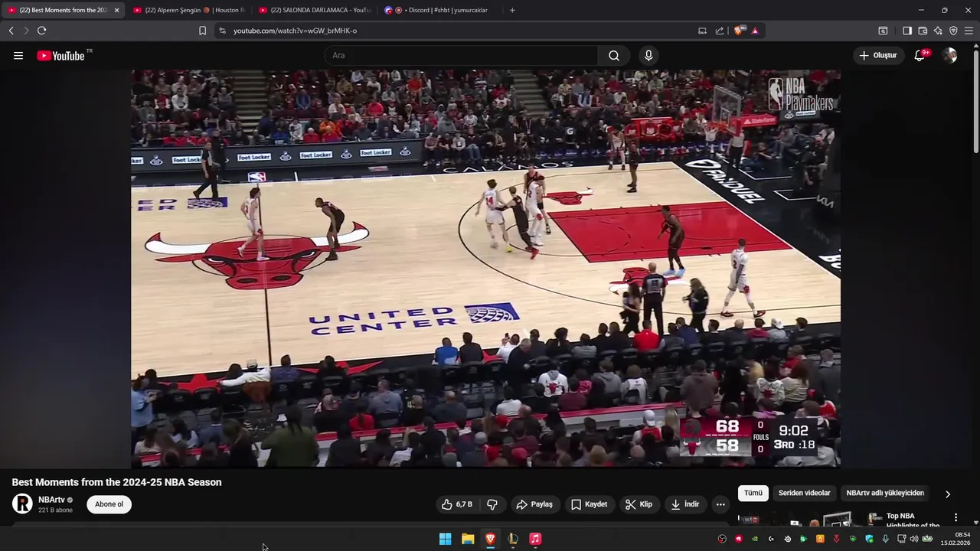The height and width of the screenshot is (551, 980).
Task: Open the Windows Start button
Action: [445, 539]
